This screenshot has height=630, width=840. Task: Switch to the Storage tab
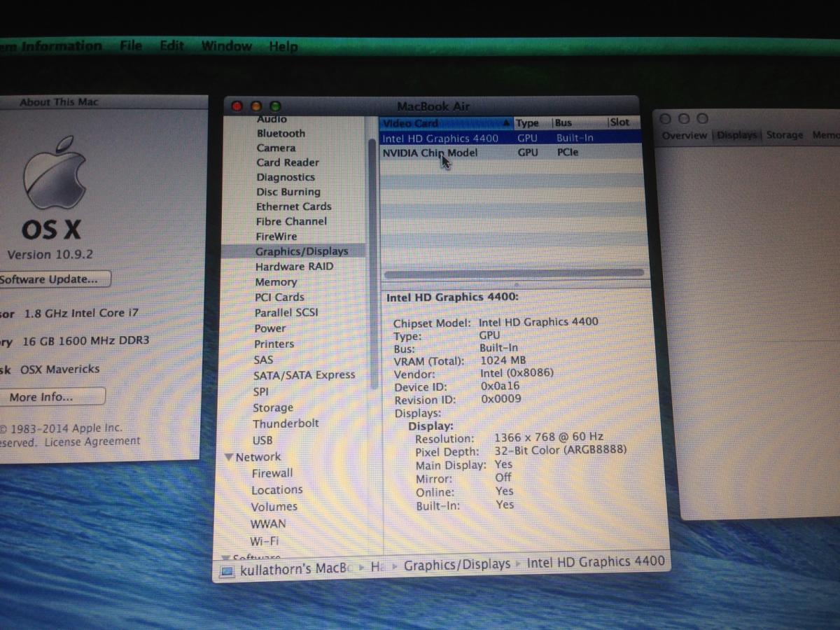[784, 135]
